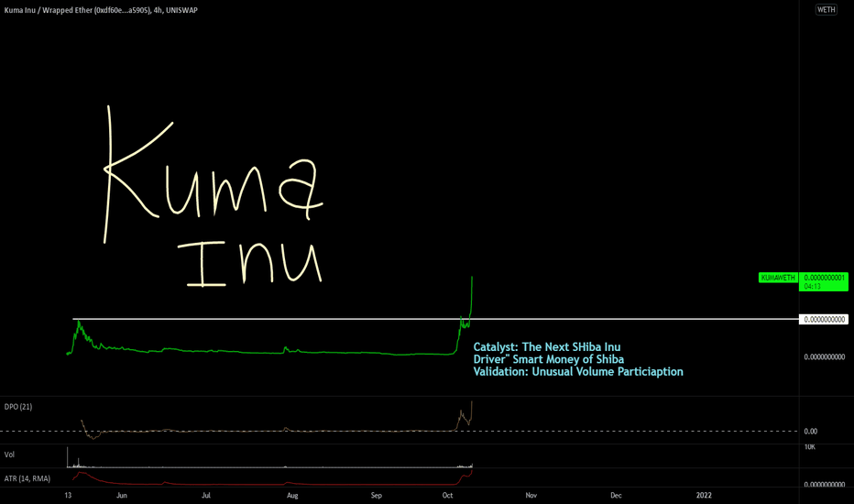Click the white horizontal line price tag
This screenshot has height=504, width=854.
[824, 319]
